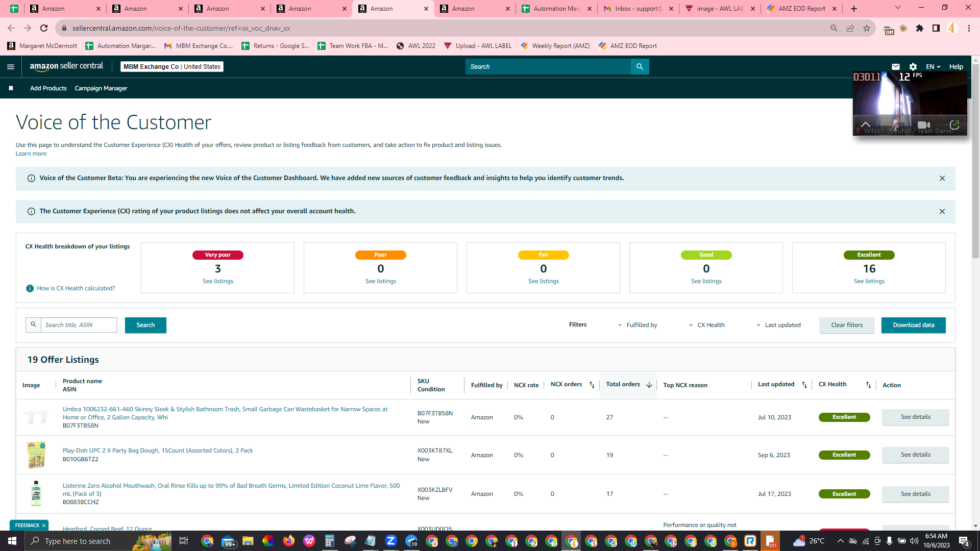Open File Explorer from the taskbar
Image resolution: width=980 pixels, height=551 pixels.
pos(248,541)
